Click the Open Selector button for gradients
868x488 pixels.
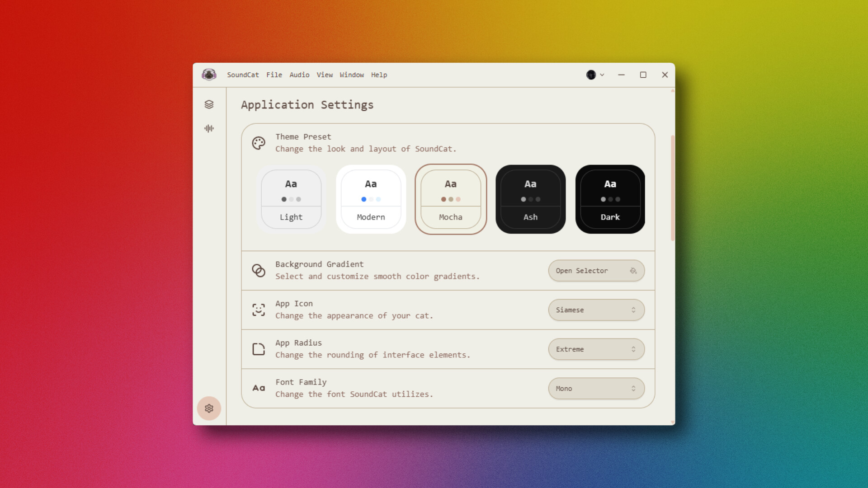tap(596, 270)
